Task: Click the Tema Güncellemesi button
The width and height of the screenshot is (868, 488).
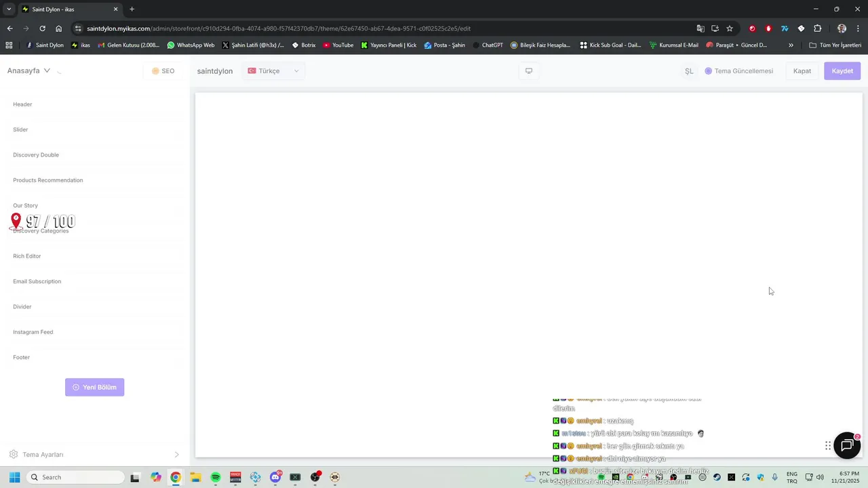Action: click(738, 71)
